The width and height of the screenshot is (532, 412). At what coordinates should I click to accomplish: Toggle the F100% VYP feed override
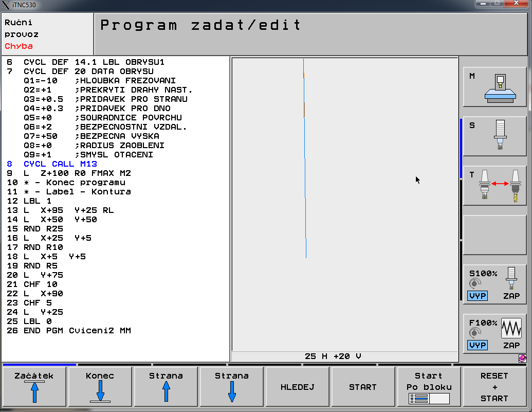(x=478, y=345)
